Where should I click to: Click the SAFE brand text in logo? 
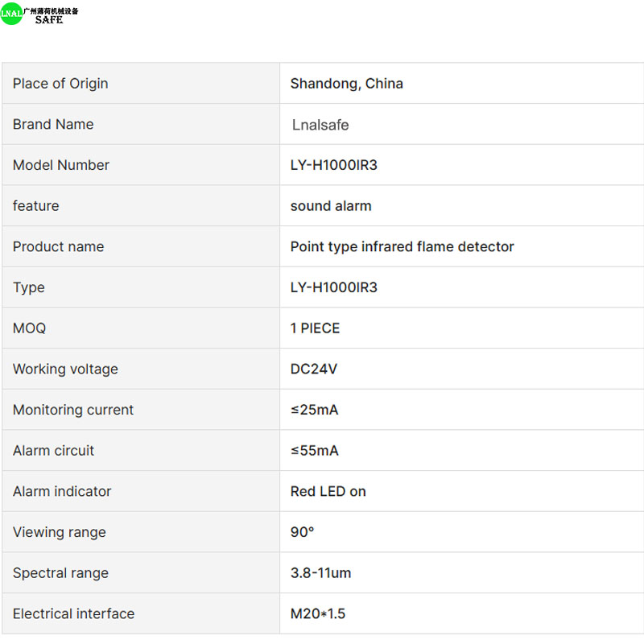[x=49, y=19]
